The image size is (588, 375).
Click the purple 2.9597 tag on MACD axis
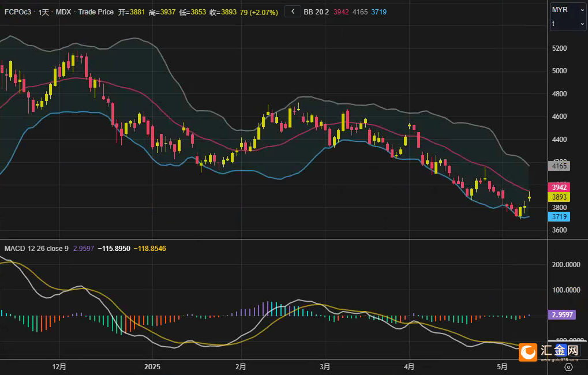point(562,314)
